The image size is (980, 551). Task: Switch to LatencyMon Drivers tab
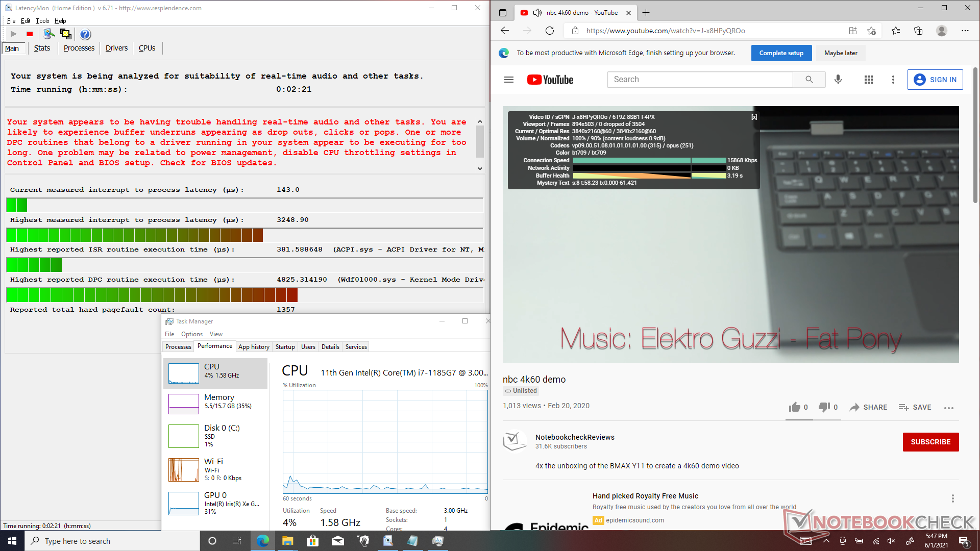(116, 48)
